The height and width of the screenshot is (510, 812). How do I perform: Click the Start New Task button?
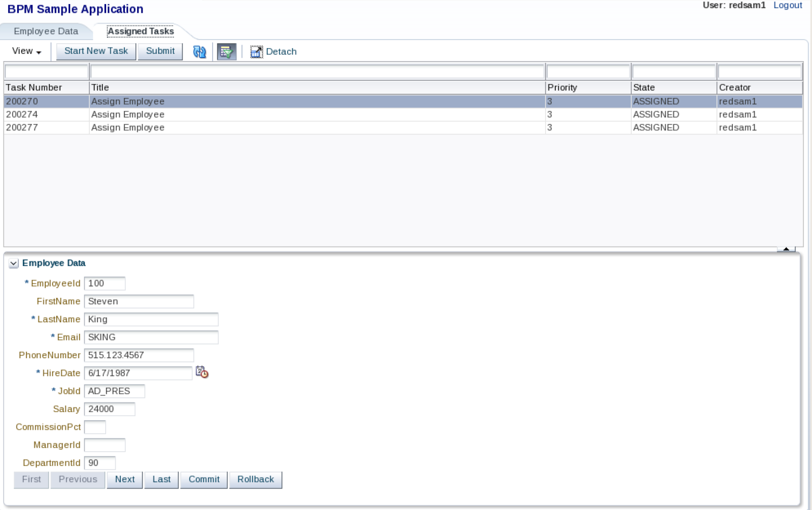pos(96,51)
